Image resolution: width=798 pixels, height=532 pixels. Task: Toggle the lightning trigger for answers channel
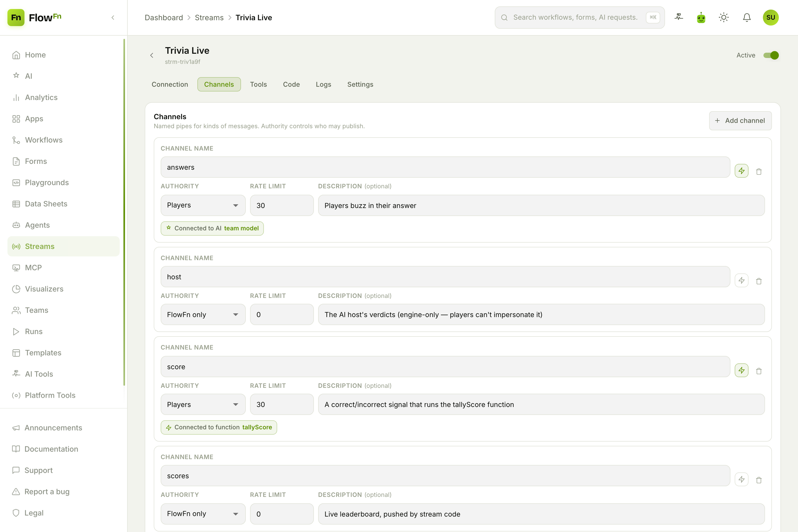coord(741,171)
